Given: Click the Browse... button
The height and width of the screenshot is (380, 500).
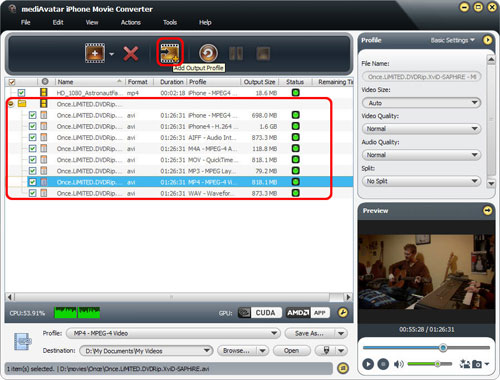Looking at the screenshot, I should point(237,351).
